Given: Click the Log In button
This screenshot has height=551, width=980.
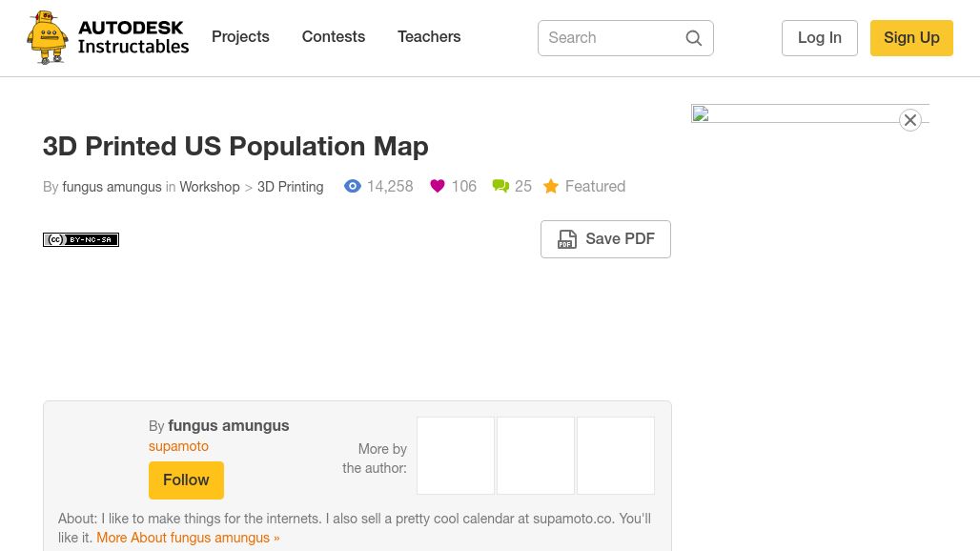Looking at the screenshot, I should (820, 38).
